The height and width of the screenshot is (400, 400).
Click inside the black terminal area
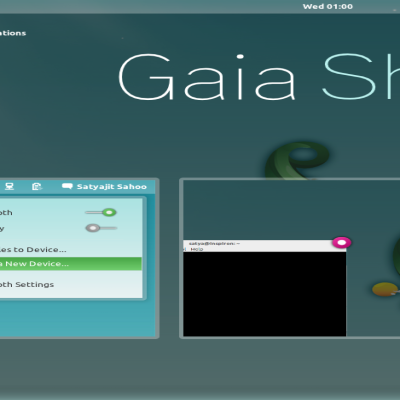pos(265,294)
